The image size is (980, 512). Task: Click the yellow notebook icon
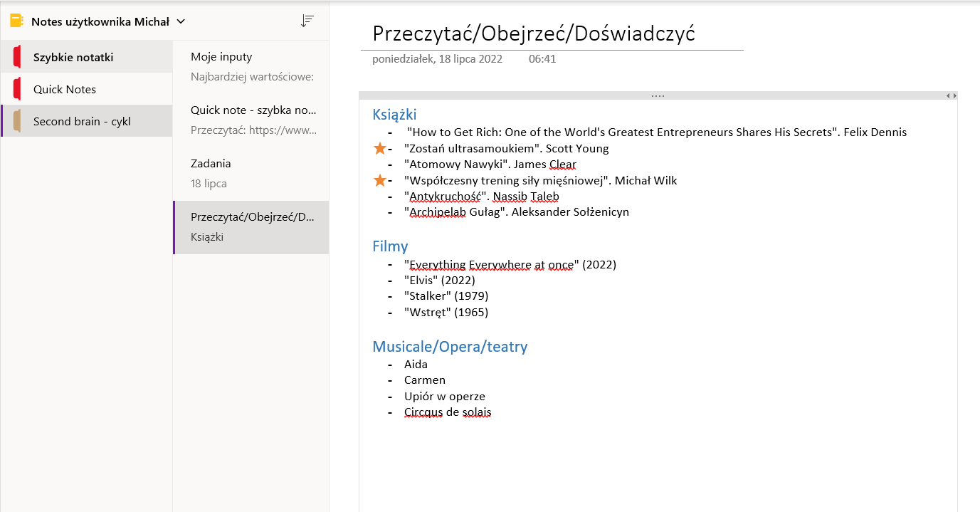17,21
